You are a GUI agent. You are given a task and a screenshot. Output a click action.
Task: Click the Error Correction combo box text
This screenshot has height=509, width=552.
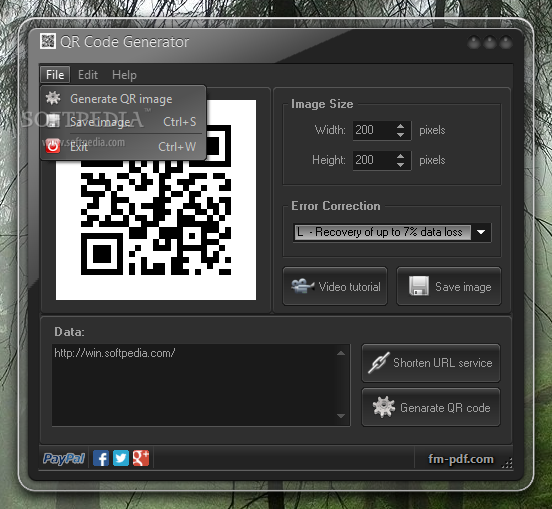(382, 232)
